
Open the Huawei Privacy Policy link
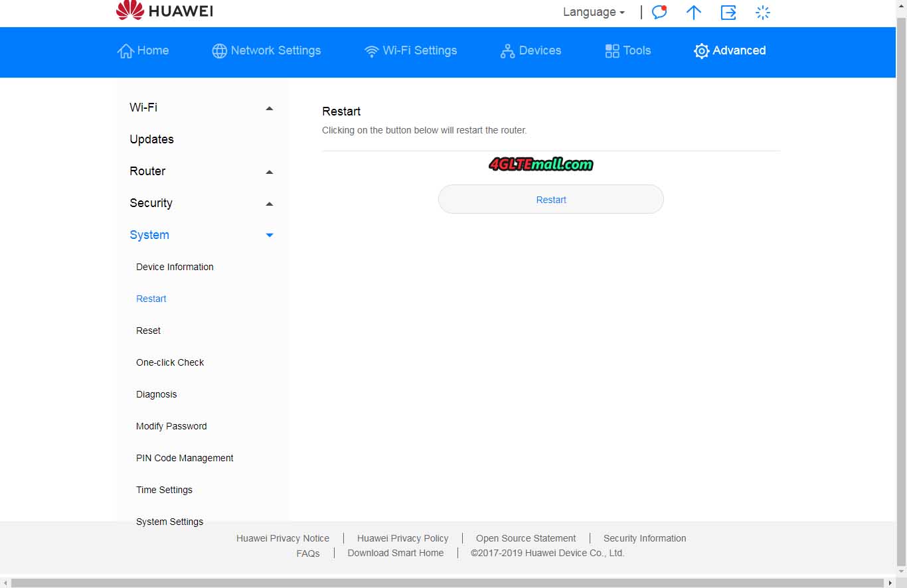pyautogui.click(x=402, y=538)
